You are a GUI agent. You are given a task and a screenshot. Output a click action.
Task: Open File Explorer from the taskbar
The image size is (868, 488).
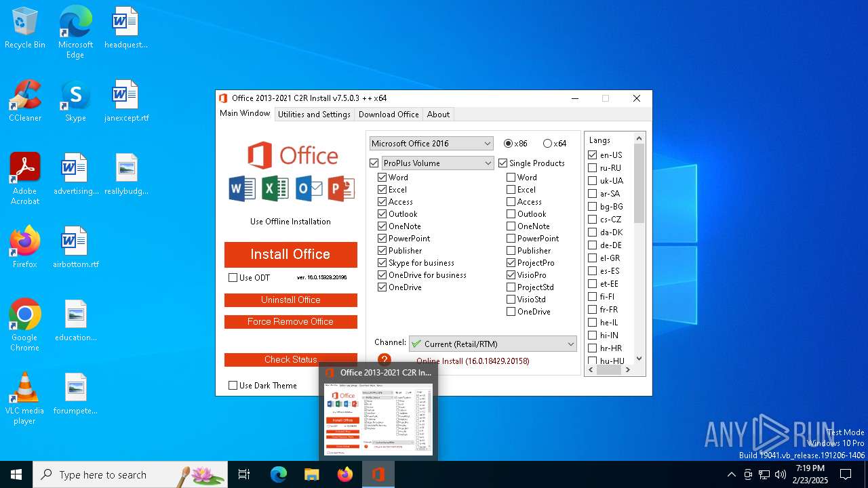click(x=311, y=474)
